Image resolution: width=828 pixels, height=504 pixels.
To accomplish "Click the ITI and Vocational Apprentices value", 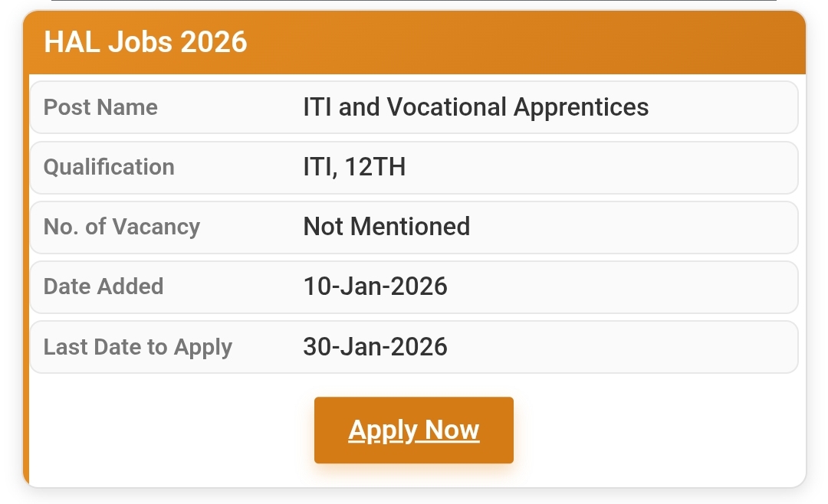I will point(475,107).
